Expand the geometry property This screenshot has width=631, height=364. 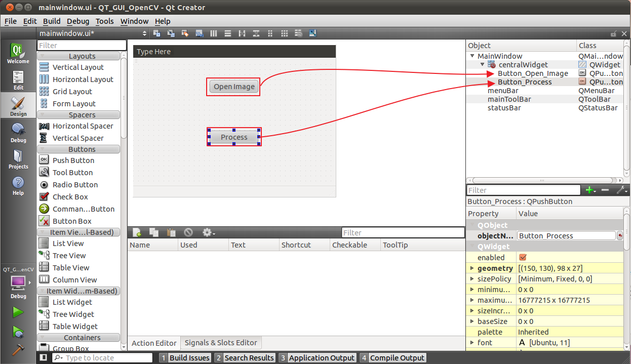(472, 268)
